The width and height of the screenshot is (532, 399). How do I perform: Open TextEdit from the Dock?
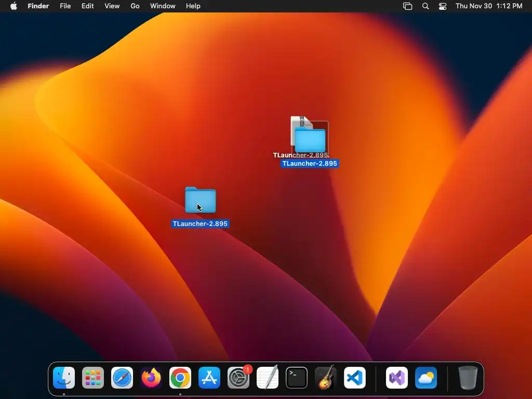click(x=268, y=378)
